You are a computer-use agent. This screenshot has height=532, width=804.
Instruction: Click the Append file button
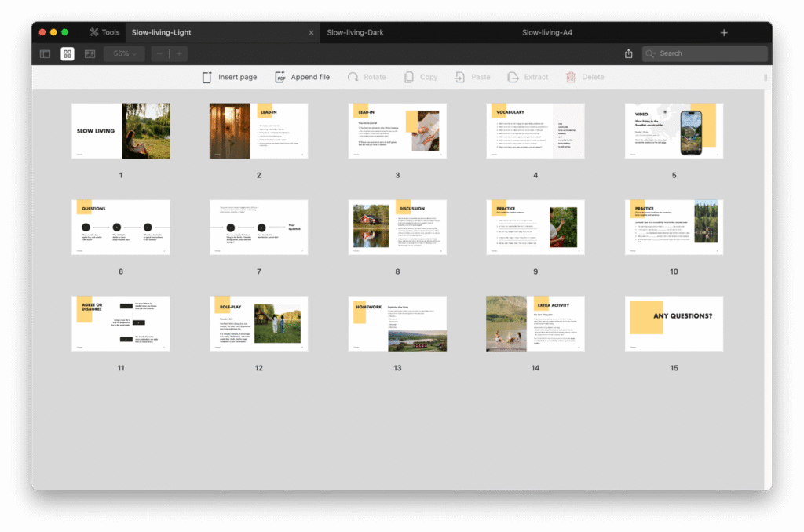301,77
